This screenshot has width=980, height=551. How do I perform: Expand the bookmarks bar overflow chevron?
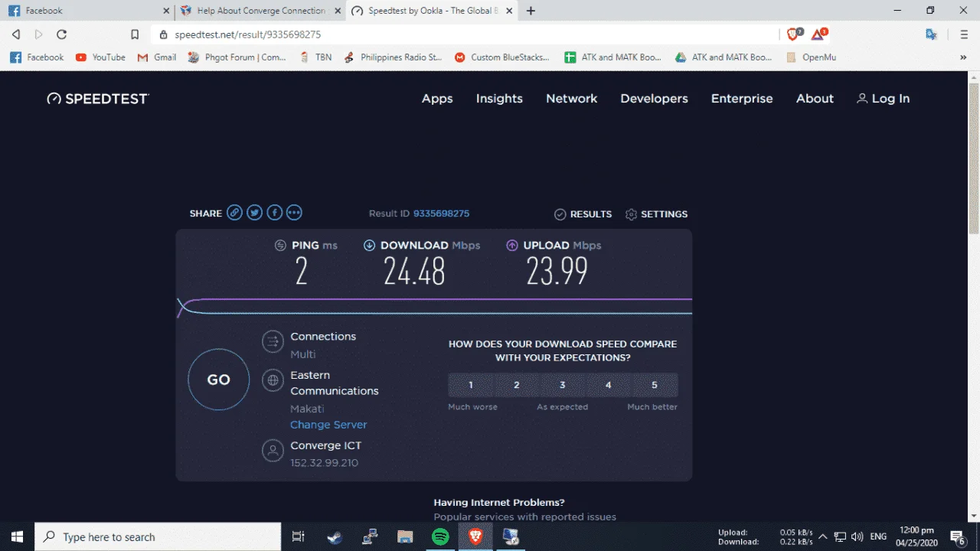[x=963, y=57]
